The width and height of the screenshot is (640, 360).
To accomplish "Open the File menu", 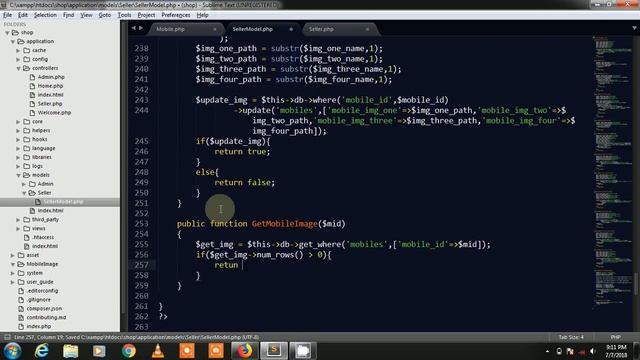I will point(7,15).
